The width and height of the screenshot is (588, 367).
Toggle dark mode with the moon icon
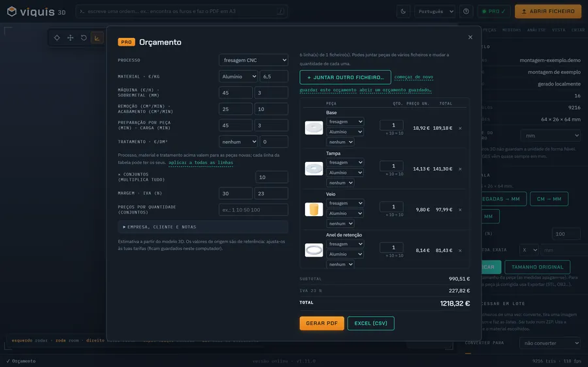(403, 11)
